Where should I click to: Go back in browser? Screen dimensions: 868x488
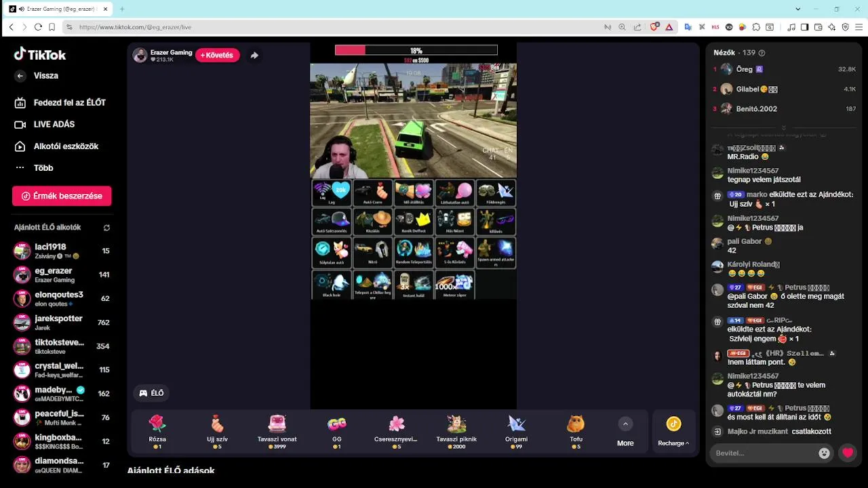click(11, 27)
